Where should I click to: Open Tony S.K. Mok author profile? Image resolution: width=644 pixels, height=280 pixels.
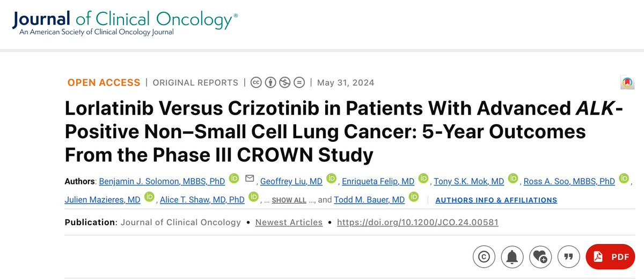point(469,181)
